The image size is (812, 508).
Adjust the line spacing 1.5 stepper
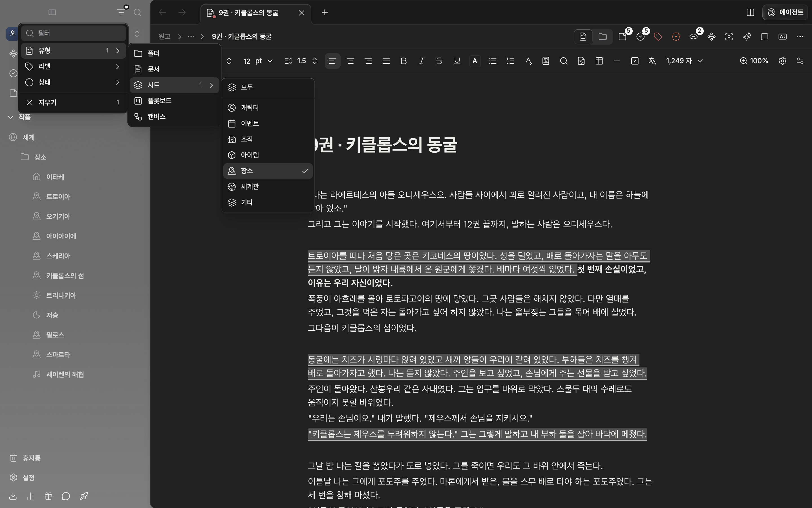pos(314,61)
